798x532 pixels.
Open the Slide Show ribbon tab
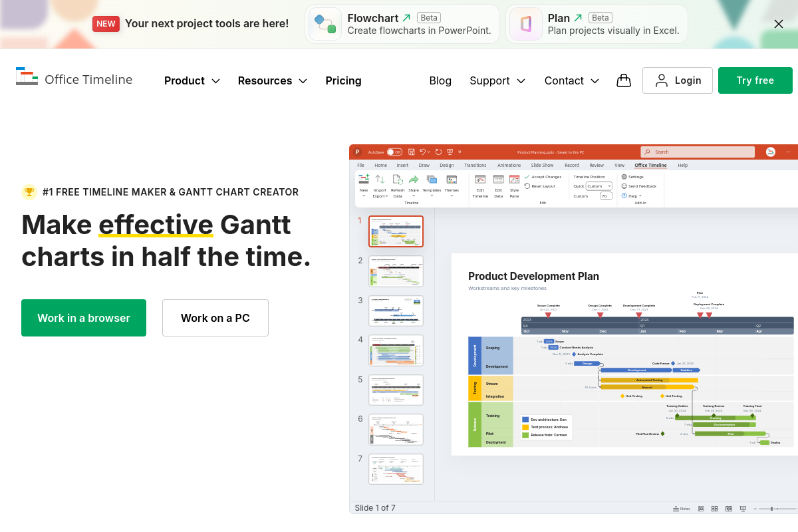tap(542, 165)
